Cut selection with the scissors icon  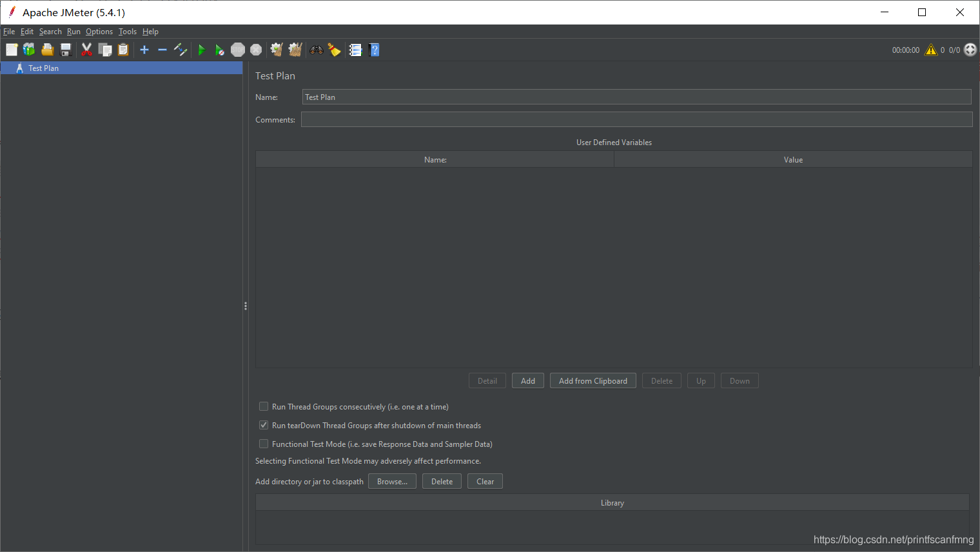click(86, 50)
